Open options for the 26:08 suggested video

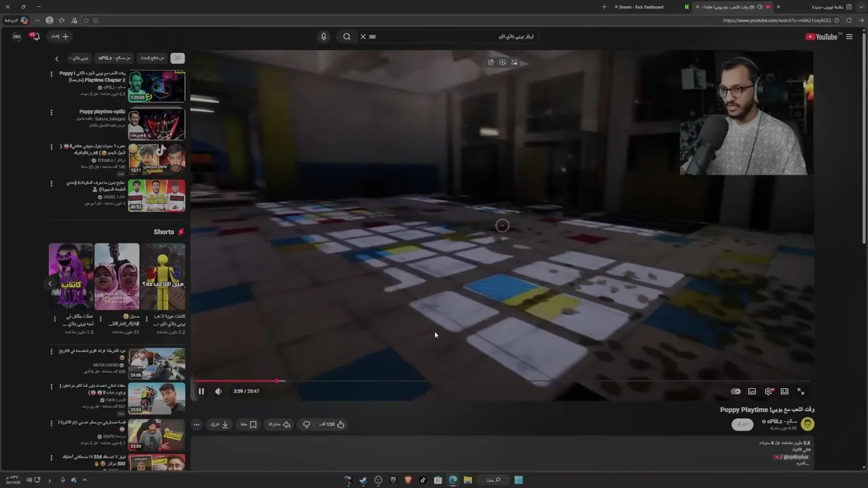[x=51, y=352]
